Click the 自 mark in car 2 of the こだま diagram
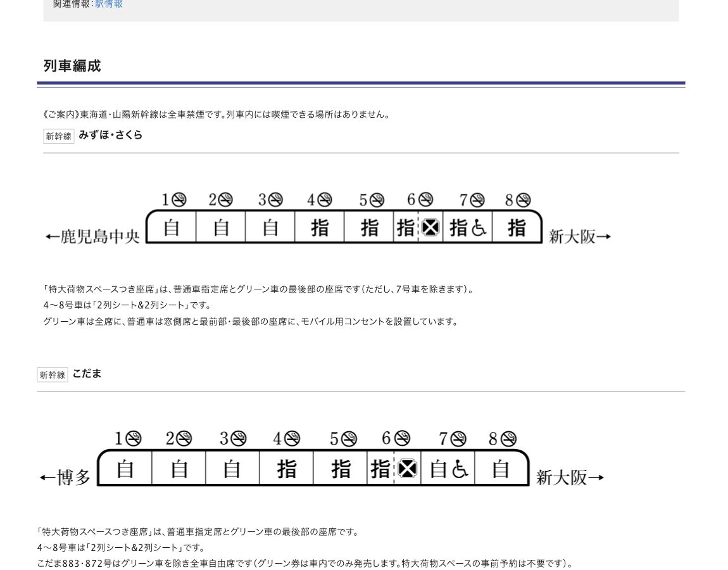This screenshot has width=728, height=570. coord(179,469)
